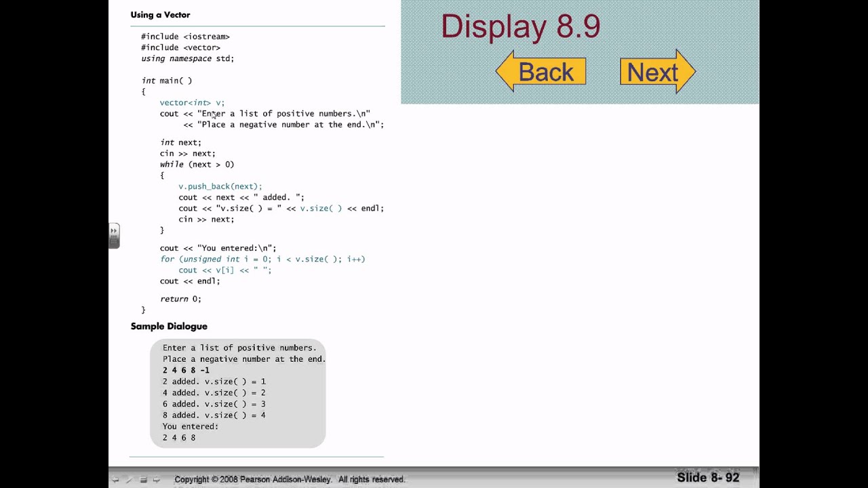
Task: Click final output line '2 4 6 8'
Action: (179, 438)
